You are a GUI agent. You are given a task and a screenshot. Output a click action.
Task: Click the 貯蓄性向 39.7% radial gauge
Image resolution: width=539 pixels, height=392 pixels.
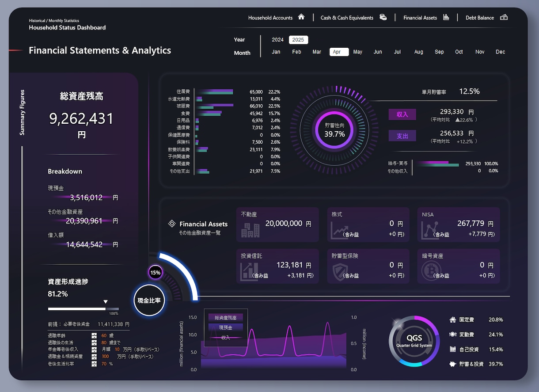point(334,129)
